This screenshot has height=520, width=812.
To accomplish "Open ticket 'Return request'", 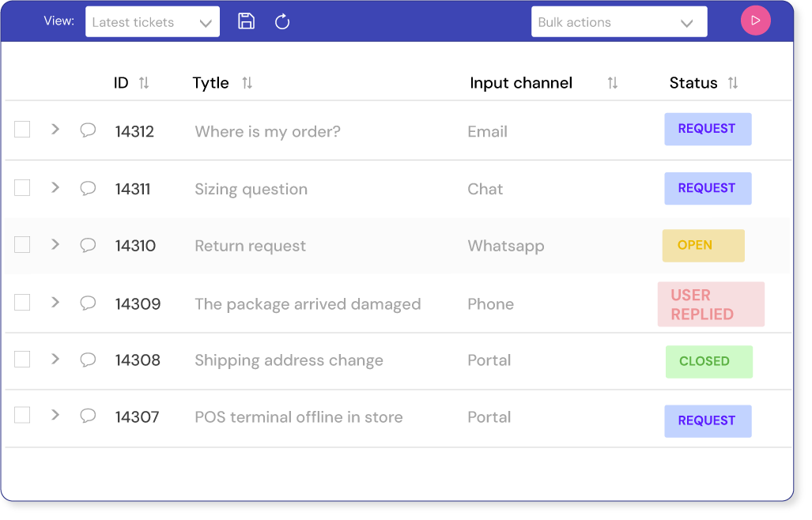I will (x=250, y=246).
